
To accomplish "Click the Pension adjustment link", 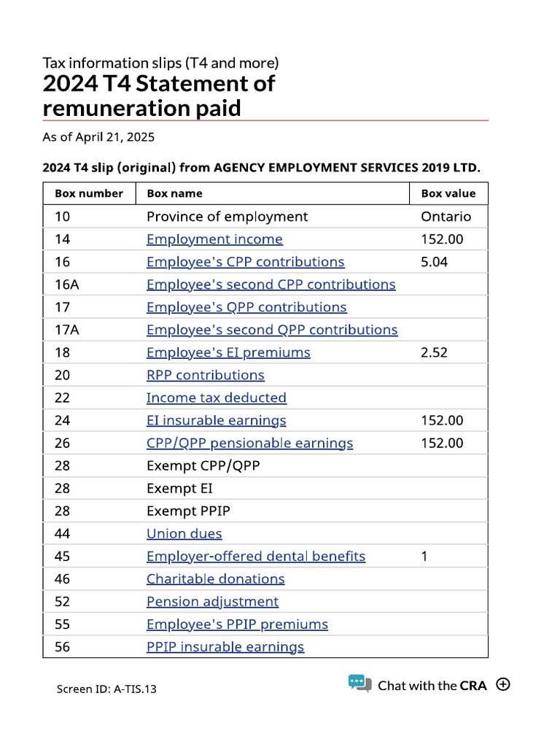I will (212, 601).
